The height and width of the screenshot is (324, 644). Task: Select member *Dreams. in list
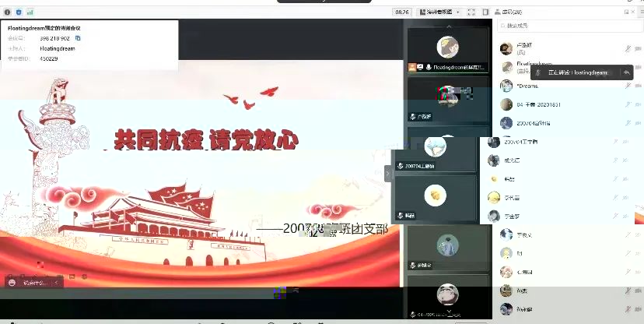[569, 86]
